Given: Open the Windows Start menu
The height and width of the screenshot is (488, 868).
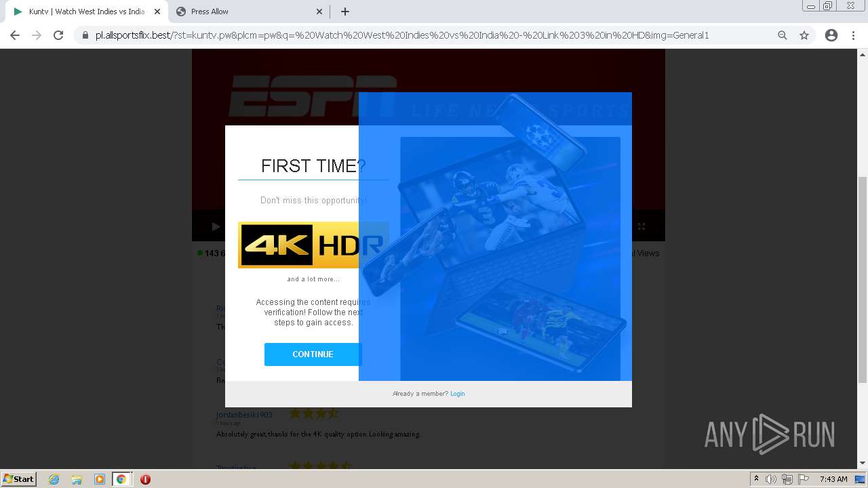Looking at the screenshot, I should tap(18, 479).
